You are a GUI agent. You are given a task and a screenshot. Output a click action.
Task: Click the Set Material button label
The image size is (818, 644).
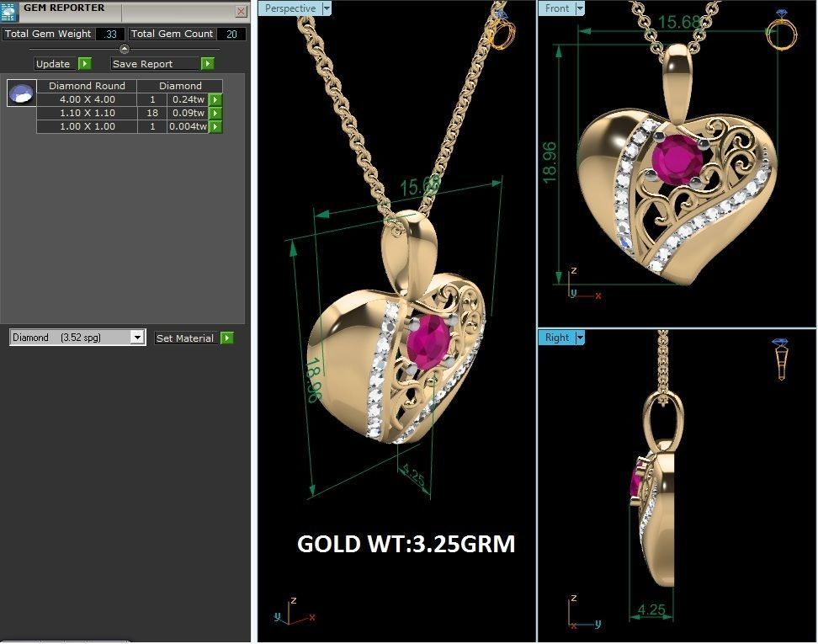[185, 338]
